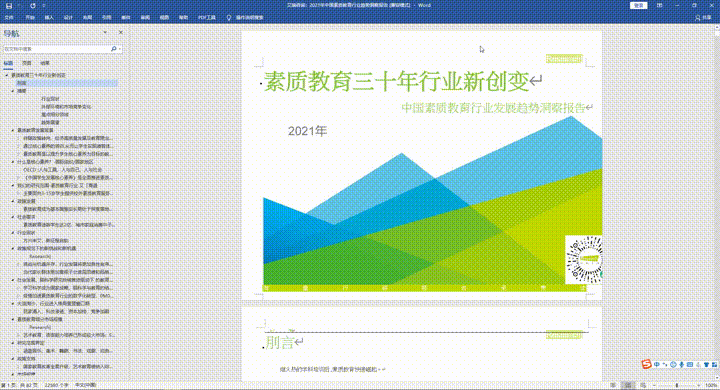
Task: Collapse the top-level document heading triangle
Action: [7, 75]
